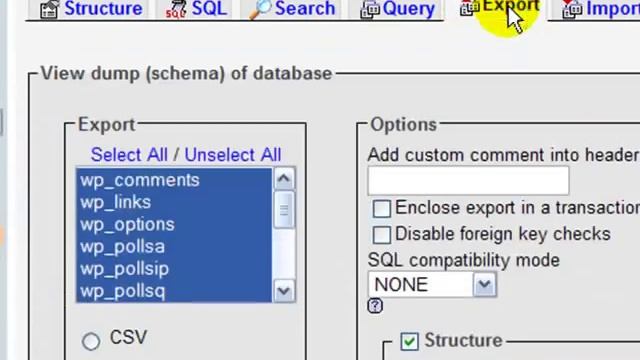Screen dimensions: 640x360
Task: Click the Search magnifier icon
Action: tap(260, 10)
